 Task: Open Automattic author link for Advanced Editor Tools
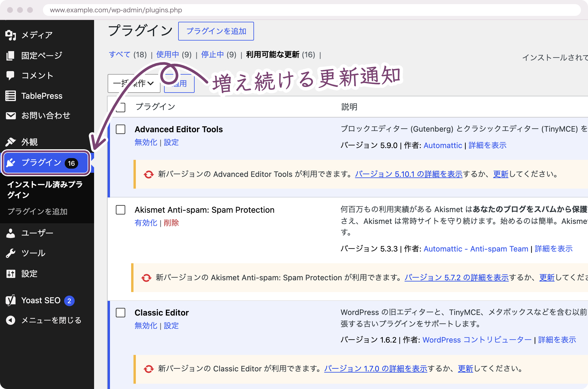(443, 145)
